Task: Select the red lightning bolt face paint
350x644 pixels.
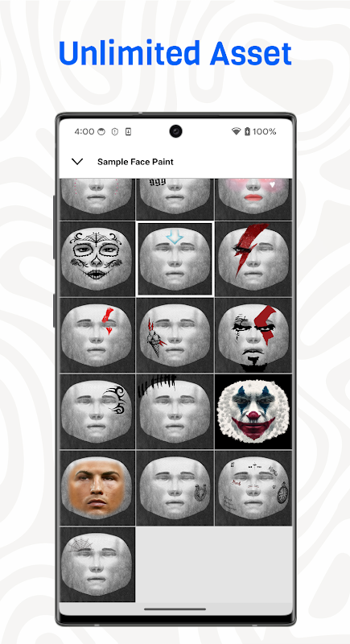Action: click(x=253, y=258)
